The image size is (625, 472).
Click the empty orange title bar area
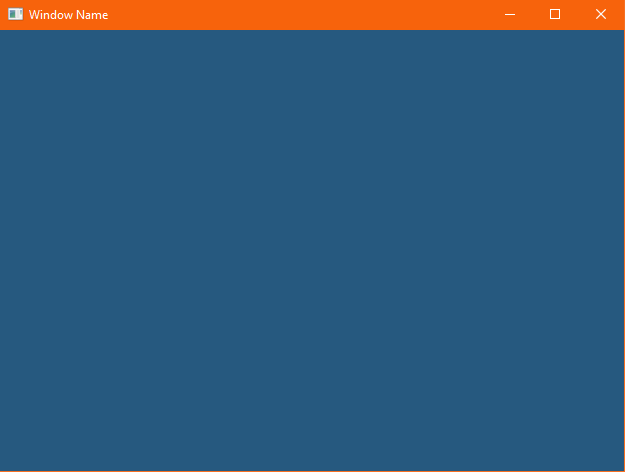point(300,15)
